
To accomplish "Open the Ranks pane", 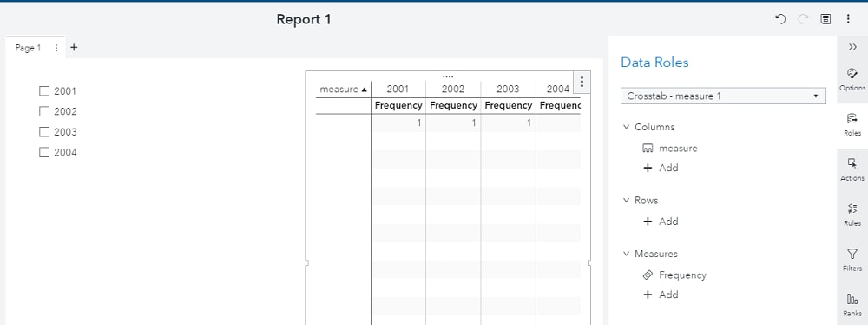I will (852, 306).
